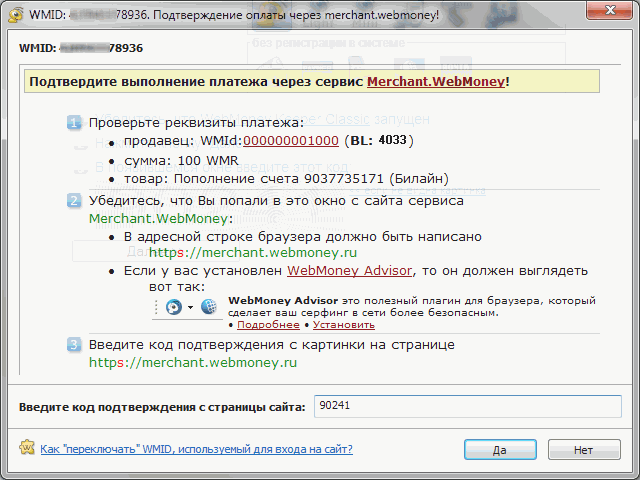640x480 pixels.
Task: Click the Введите код подтверждения с картинки text
Action: point(271,345)
